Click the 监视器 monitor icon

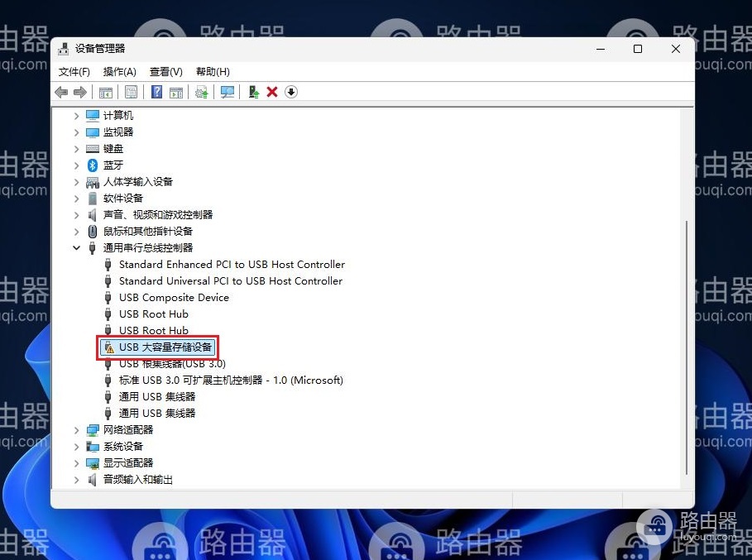(93, 132)
